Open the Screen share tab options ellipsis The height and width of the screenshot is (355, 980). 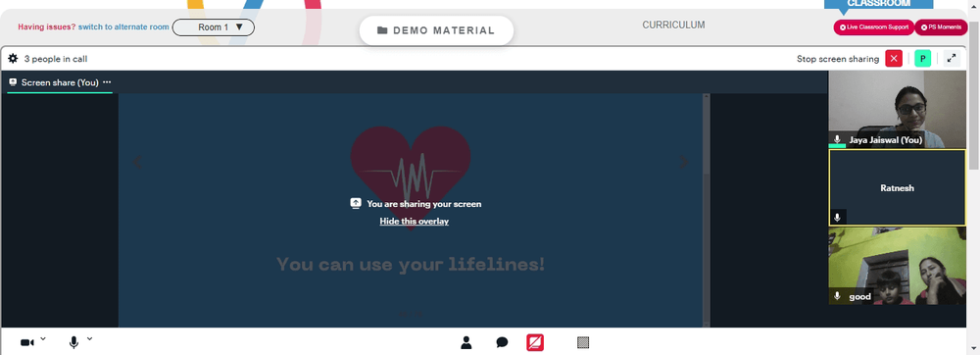click(x=107, y=81)
